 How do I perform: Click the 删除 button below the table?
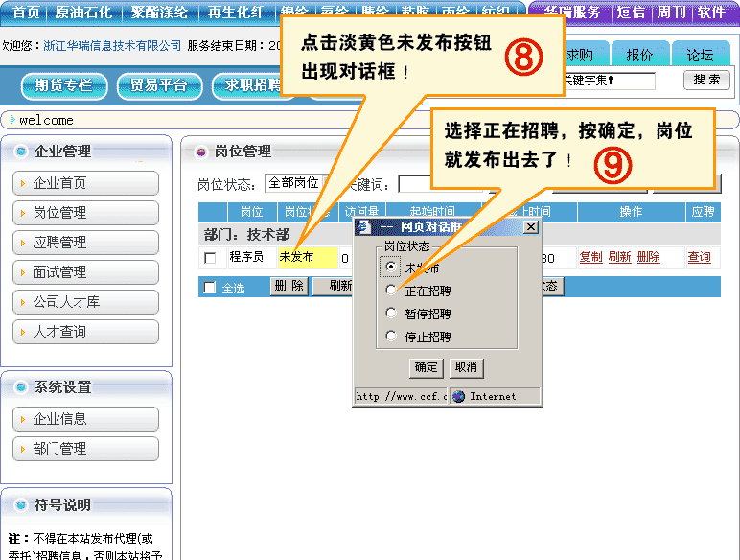[x=289, y=287]
